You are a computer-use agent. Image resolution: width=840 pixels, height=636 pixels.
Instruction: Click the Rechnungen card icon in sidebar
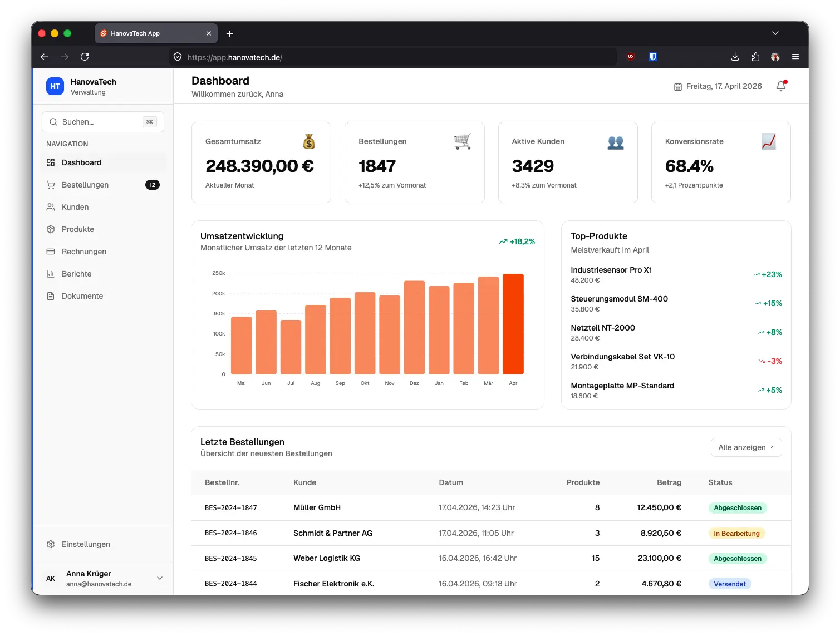pyautogui.click(x=51, y=251)
